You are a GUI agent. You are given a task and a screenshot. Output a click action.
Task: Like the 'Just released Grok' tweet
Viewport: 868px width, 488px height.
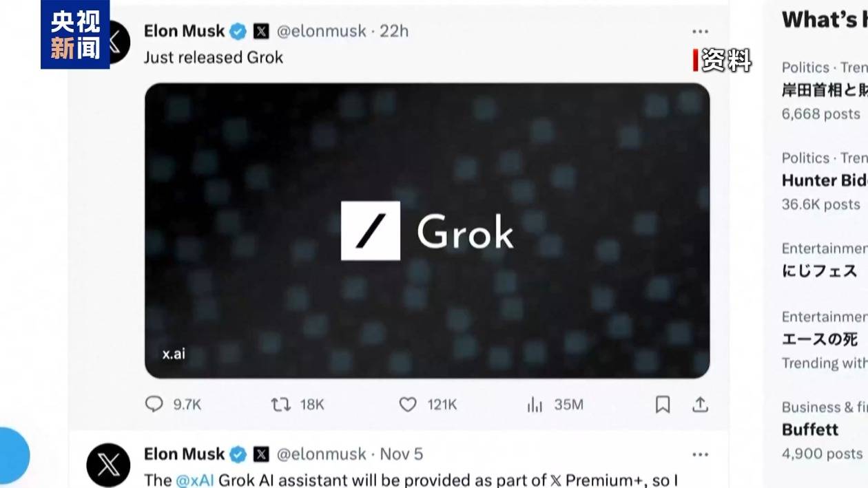coord(408,404)
